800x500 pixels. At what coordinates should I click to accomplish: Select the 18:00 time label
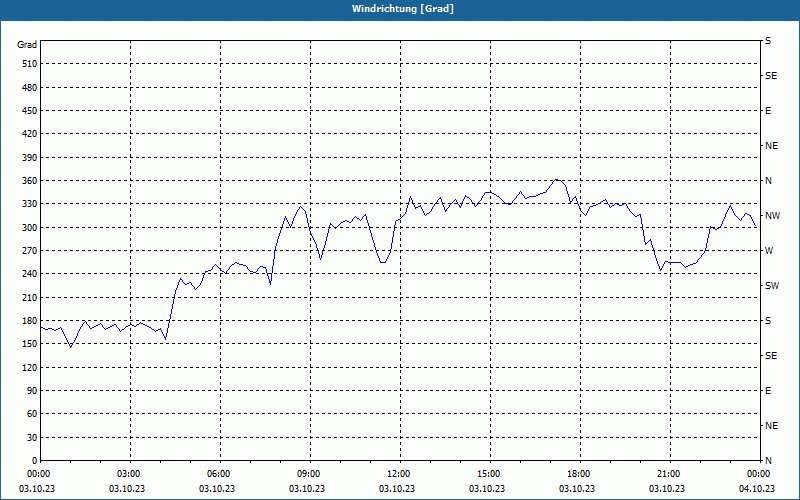(x=580, y=474)
